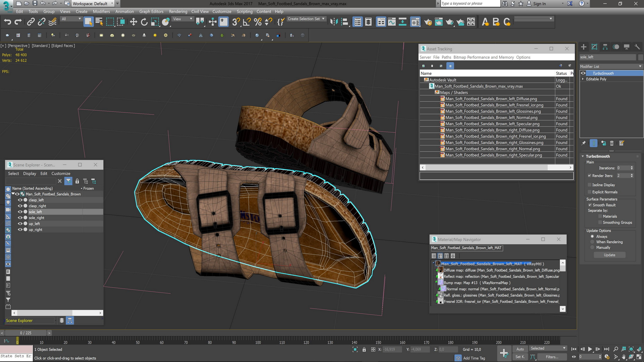Uncheck the Render Iters checkbox
The height and width of the screenshot is (362, 644).
589,176
